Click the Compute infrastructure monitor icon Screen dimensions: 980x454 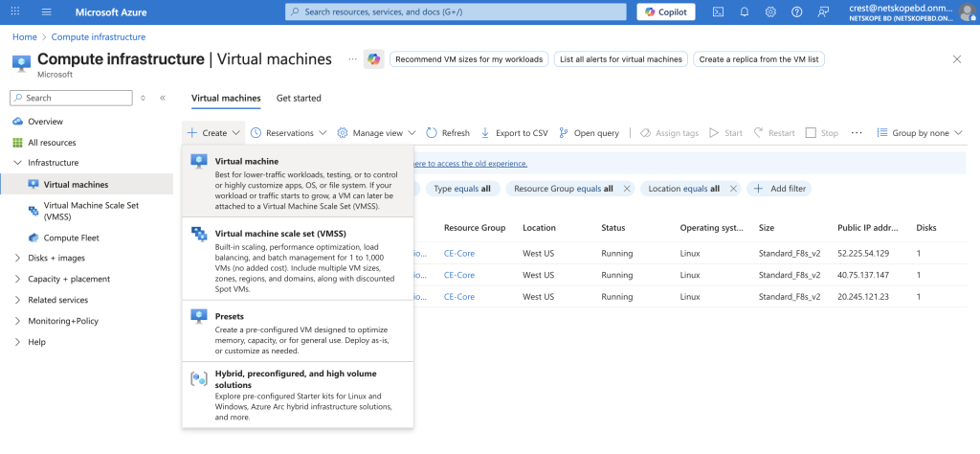(22, 62)
